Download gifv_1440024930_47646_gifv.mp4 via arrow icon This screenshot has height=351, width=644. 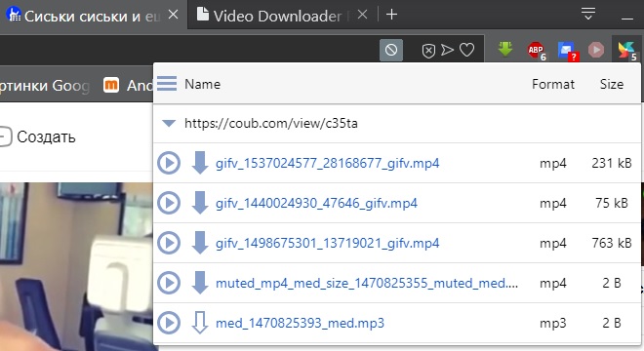coord(200,203)
